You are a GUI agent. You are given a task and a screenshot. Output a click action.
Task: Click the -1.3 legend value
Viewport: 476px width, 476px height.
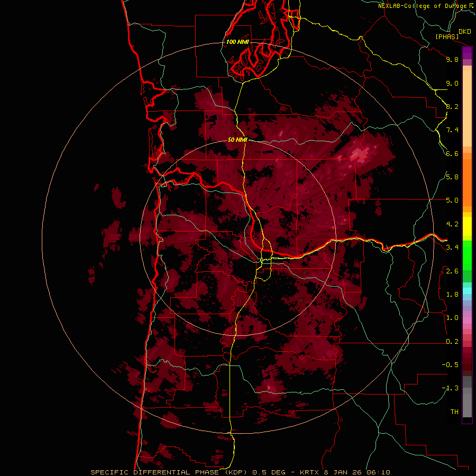pos(450,388)
